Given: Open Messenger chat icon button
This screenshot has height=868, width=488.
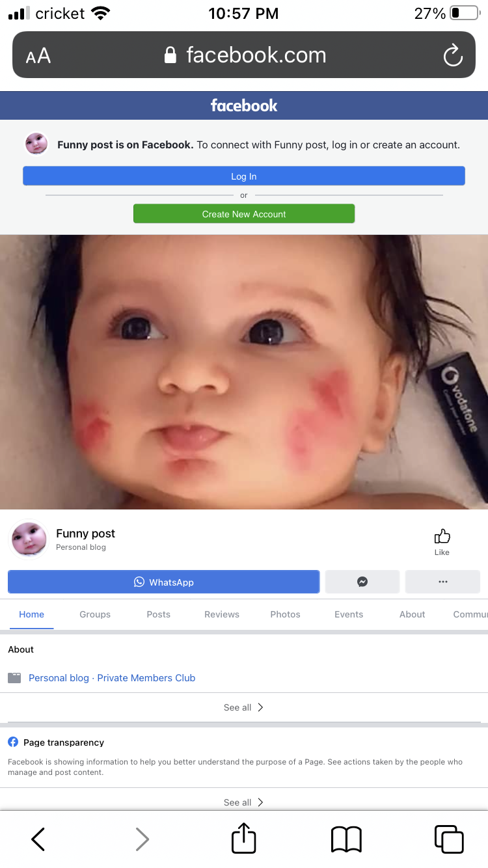Looking at the screenshot, I should (x=362, y=582).
